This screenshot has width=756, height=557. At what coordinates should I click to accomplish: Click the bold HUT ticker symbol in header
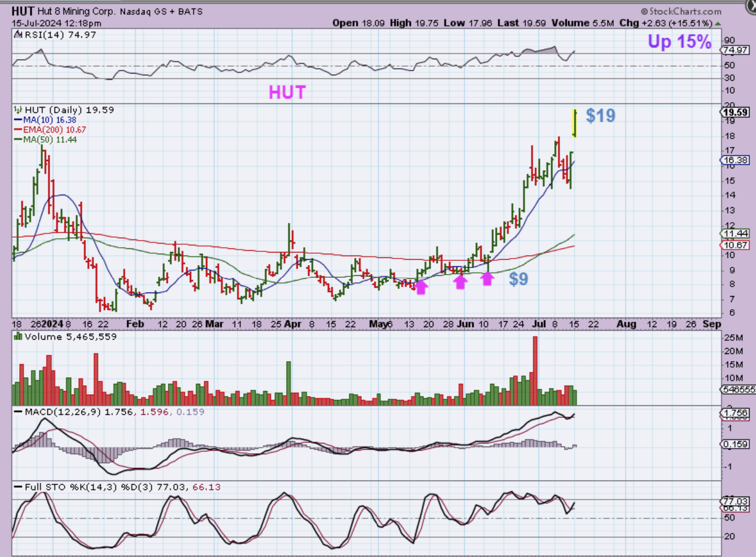(22, 11)
